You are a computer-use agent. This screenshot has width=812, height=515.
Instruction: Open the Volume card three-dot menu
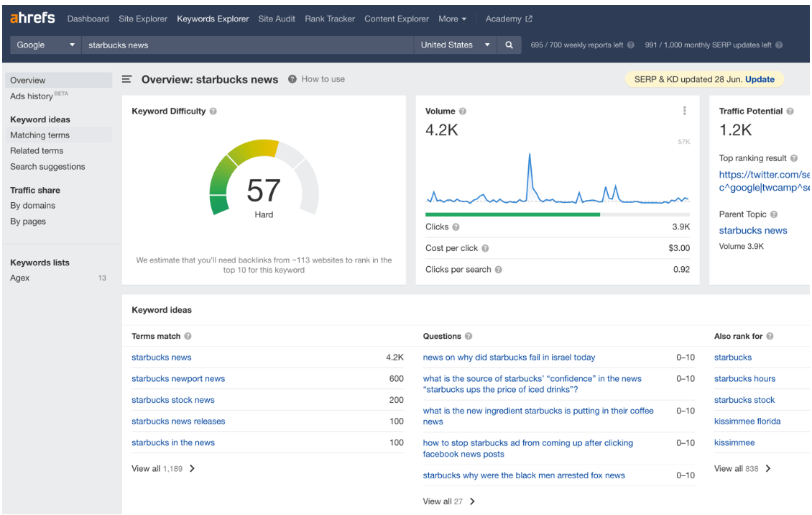tap(684, 111)
